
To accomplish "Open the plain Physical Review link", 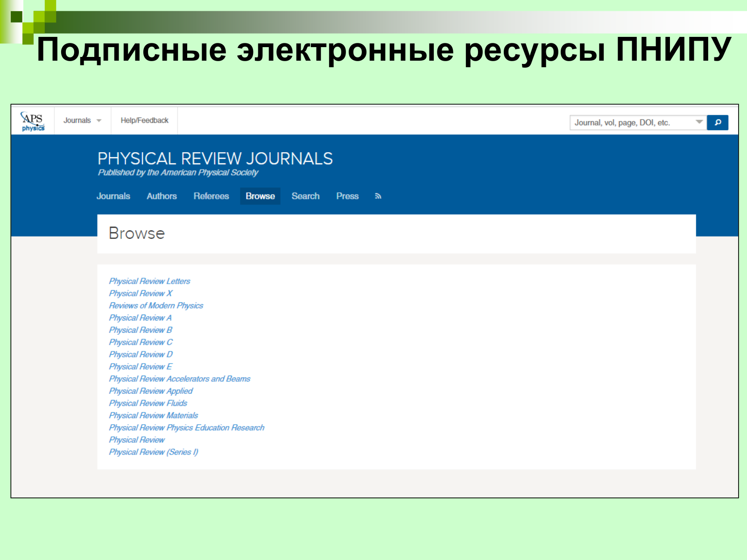I will click(137, 440).
